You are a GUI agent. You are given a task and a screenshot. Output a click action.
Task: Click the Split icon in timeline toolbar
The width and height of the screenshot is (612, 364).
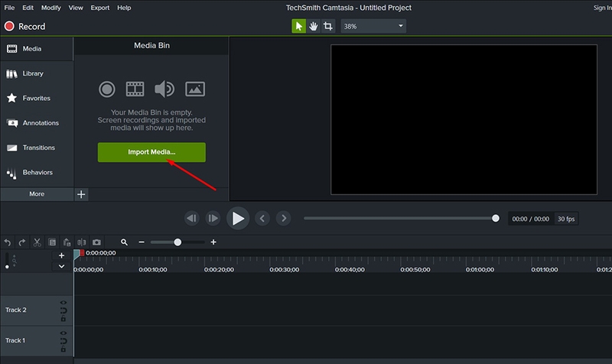pos(82,242)
